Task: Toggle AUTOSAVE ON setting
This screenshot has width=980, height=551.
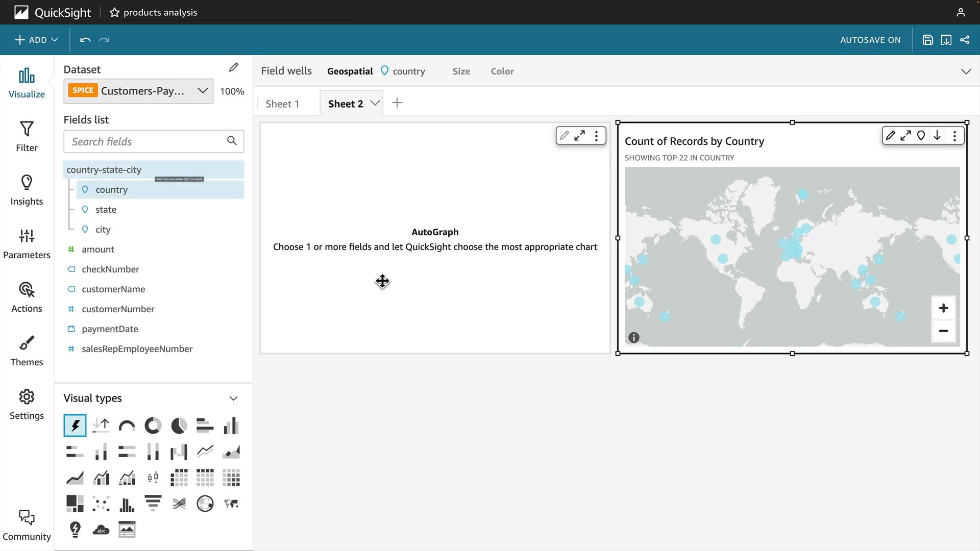Action: (870, 40)
